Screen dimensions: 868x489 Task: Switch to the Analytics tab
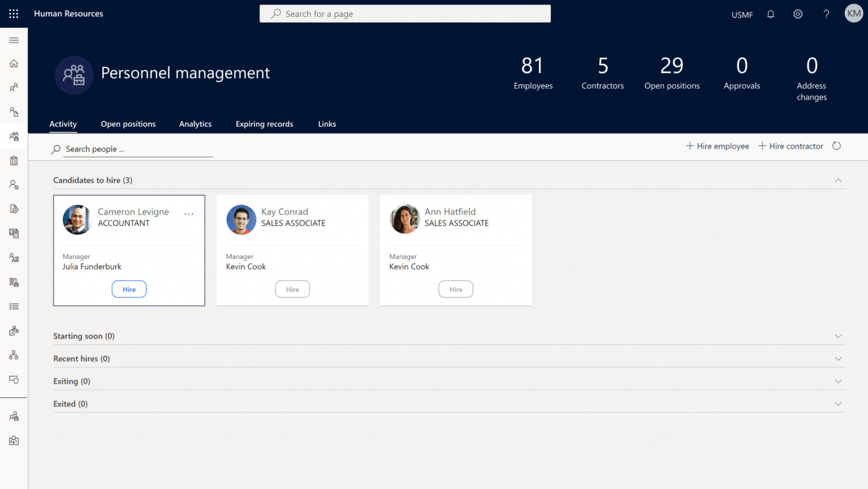(x=195, y=124)
